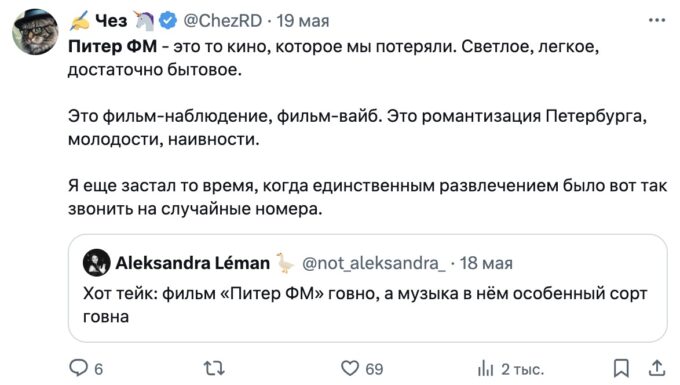
Task: Bookmark this tweet
Action: pyautogui.click(x=621, y=368)
